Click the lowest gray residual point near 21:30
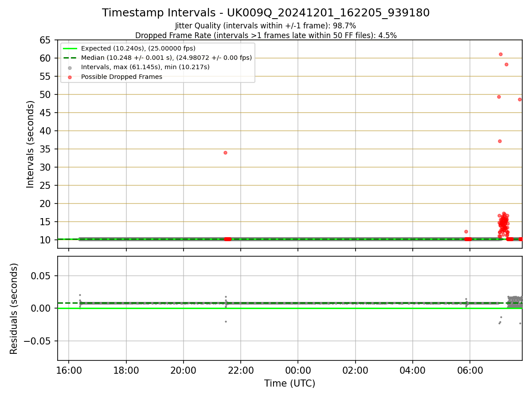Screen dimensions: 532x399 (226, 321)
